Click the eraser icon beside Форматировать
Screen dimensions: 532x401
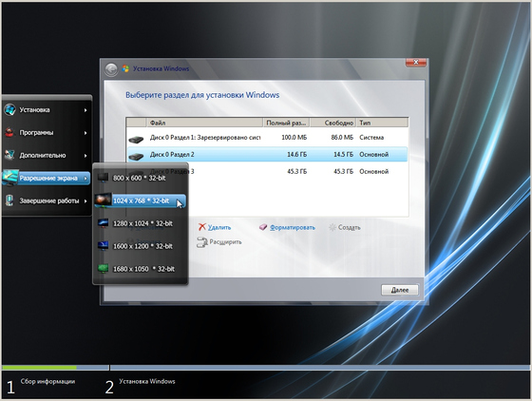click(x=263, y=227)
